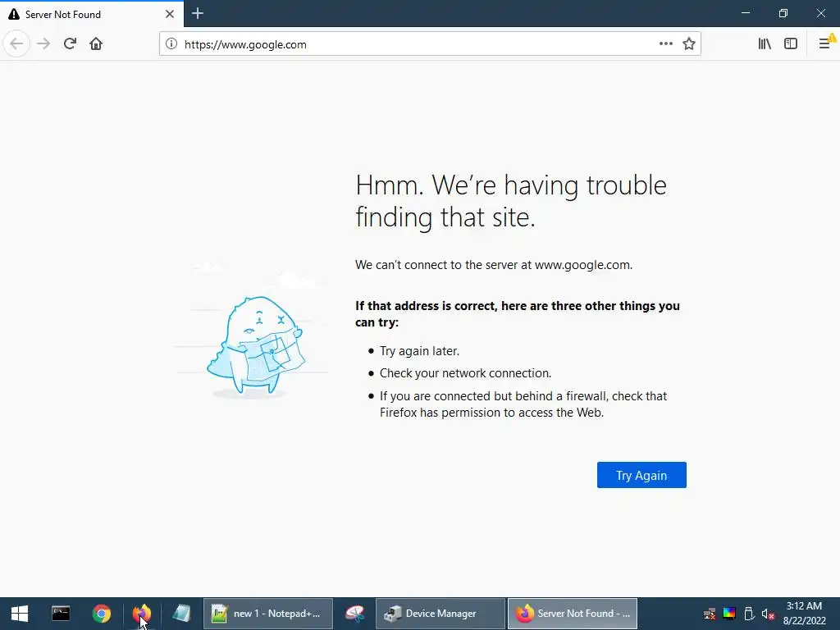The width and height of the screenshot is (840, 630).
Task: Restore down the Firefox window
Action: click(x=783, y=13)
